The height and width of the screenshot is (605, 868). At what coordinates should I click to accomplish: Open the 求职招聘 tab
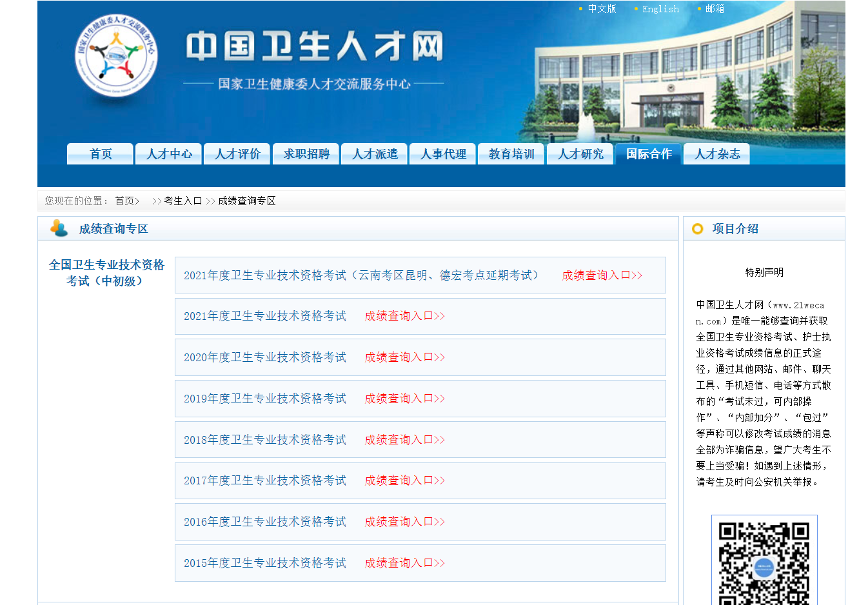pyautogui.click(x=306, y=154)
